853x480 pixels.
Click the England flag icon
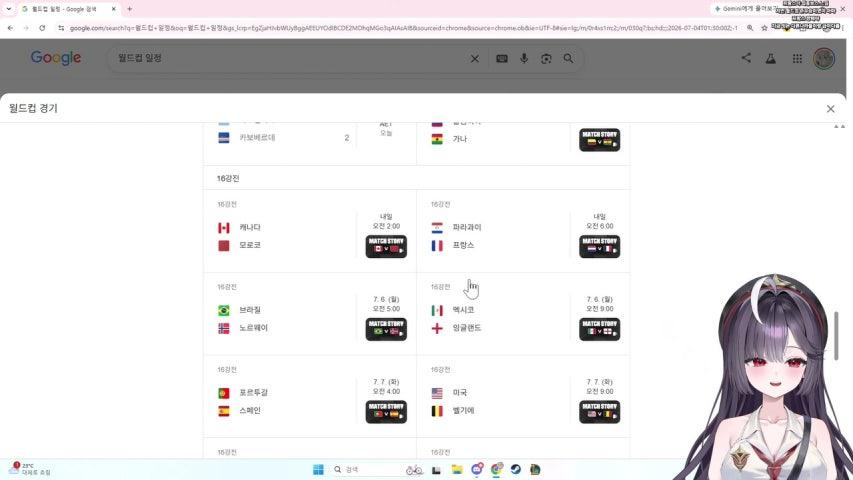(437, 328)
